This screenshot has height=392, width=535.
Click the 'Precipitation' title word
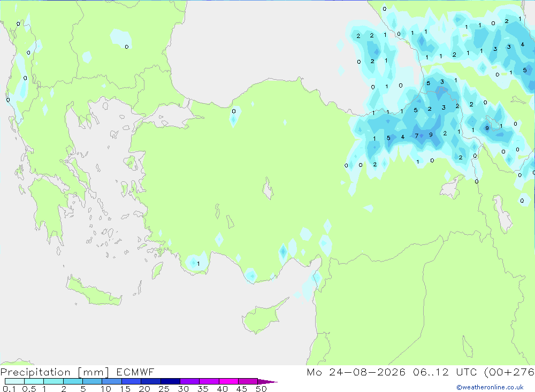click(35, 372)
